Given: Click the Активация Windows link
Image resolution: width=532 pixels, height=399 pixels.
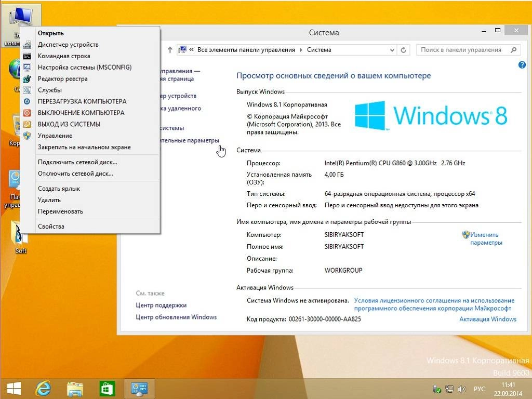Looking at the screenshot, I should click(x=487, y=319).
